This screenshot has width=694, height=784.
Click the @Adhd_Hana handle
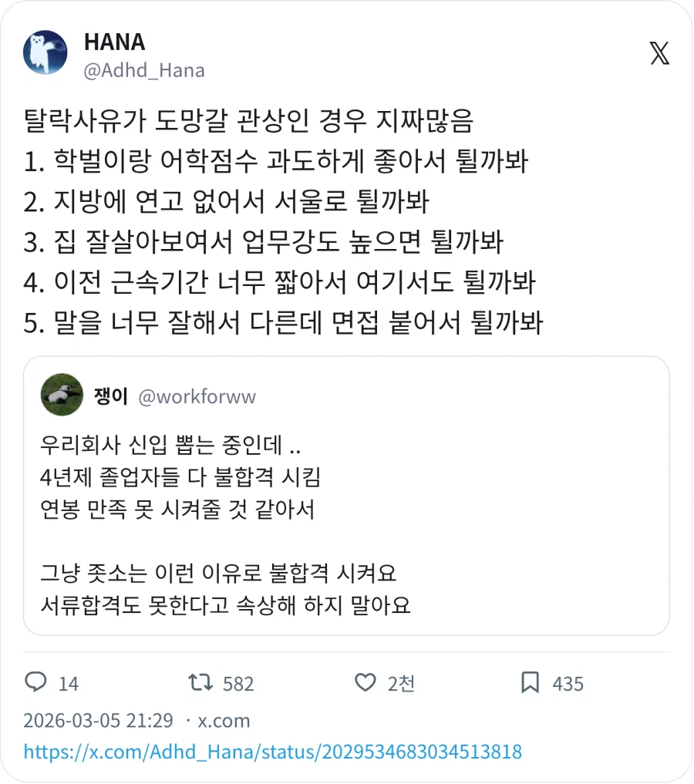point(143,70)
